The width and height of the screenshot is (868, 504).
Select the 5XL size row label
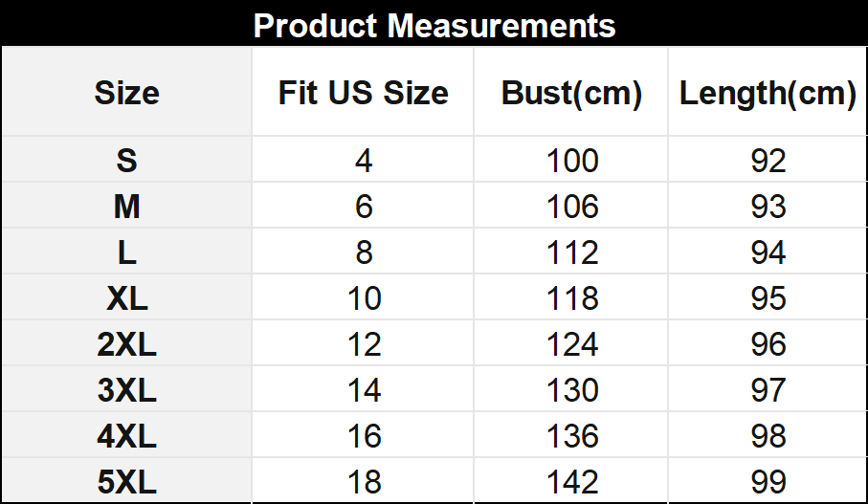[126, 482]
